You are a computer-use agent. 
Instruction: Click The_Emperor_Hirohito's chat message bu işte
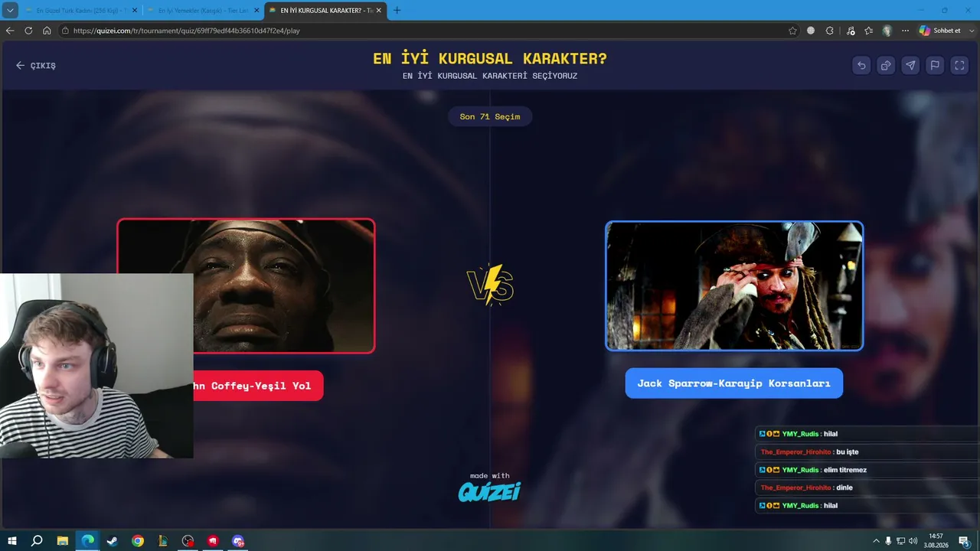click(866, 452)
